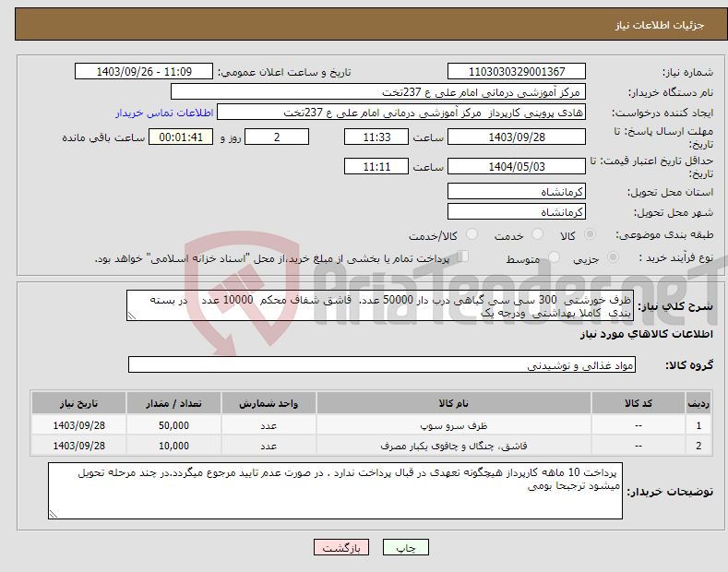The image size is (728, 572).
Task: Click the ظرف سرو سوپ item name cell
Action: pos(454,425)
